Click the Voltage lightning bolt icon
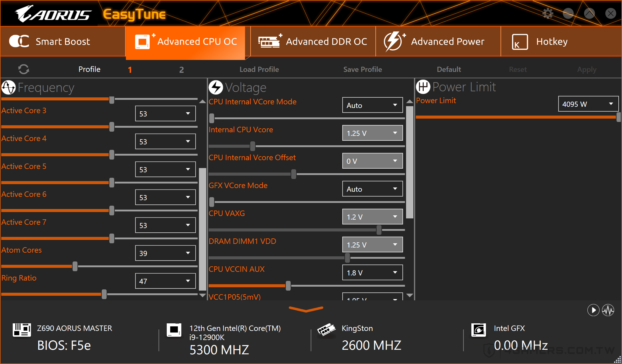 (x=216, y=87)
